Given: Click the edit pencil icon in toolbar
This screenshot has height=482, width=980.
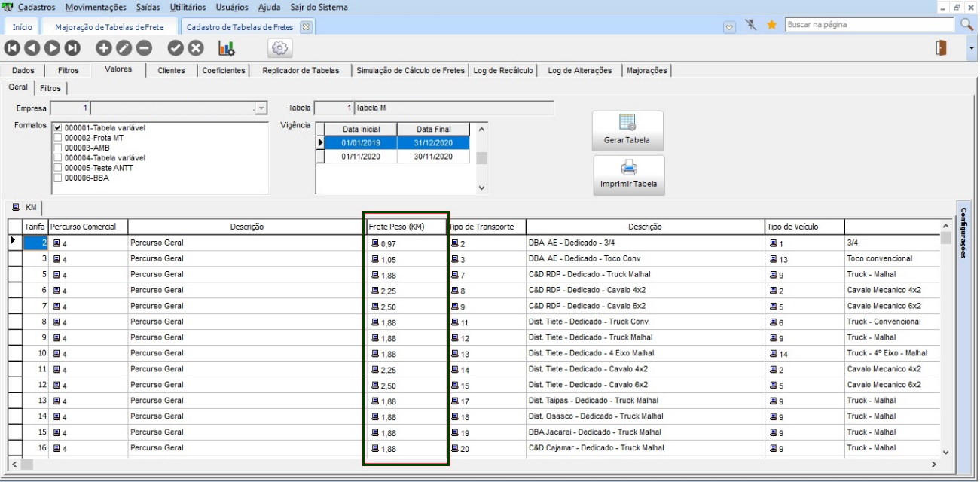Looking at the screenshot, I should pos(124,48).
